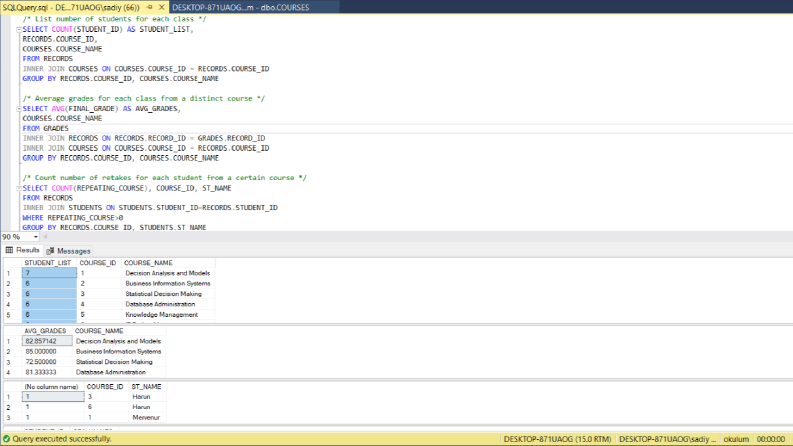Image resolution: width=793 pixels, height=446 pixels.
Task: Click the 'Average grades for each class' comment
Action: (x=144, y=99)
